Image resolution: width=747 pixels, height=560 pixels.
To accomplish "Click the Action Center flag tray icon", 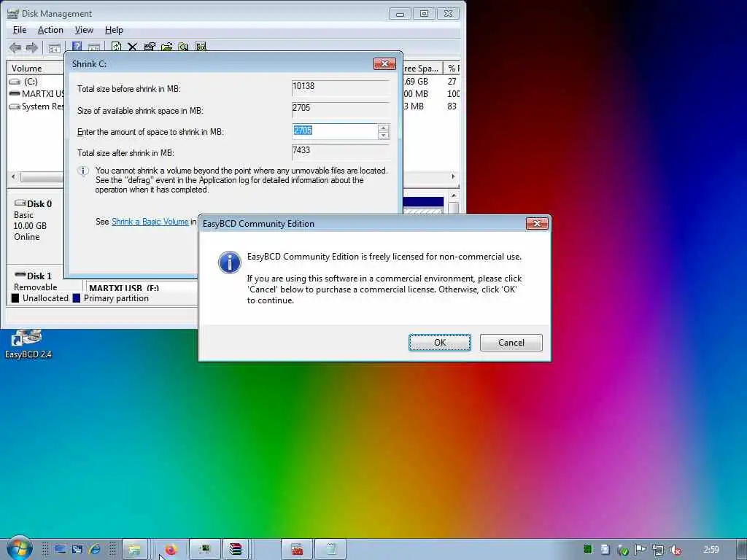I will click(x=640, y=550).
